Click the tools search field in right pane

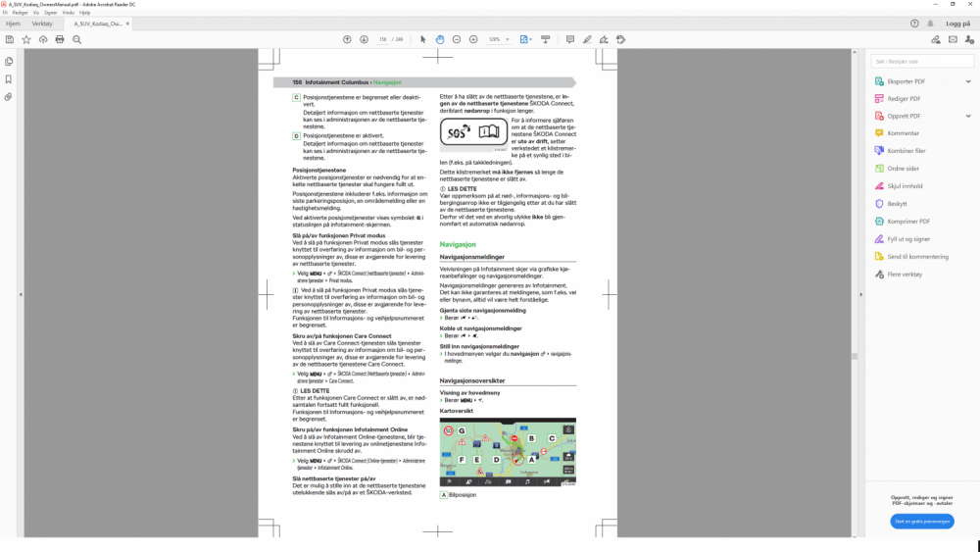[921, 61]
